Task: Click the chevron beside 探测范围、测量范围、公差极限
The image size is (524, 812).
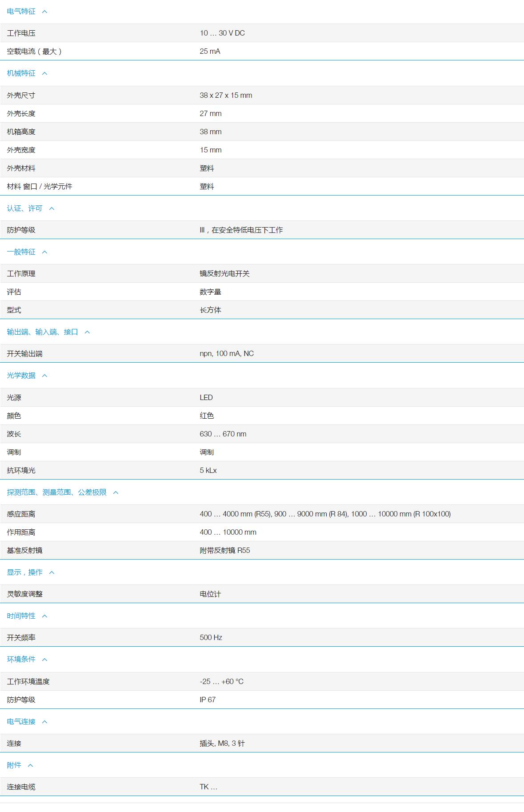Action: pos(116,492)
